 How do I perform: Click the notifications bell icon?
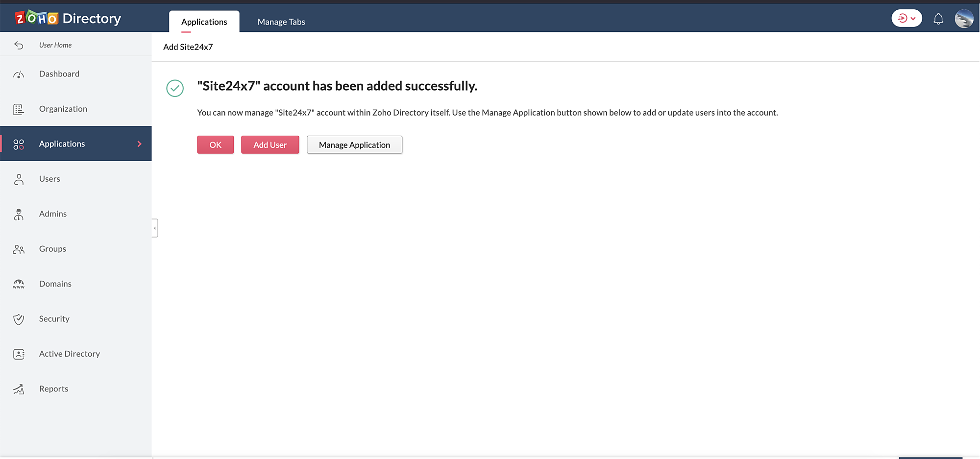pyautogui.click(x=938, y=19)
